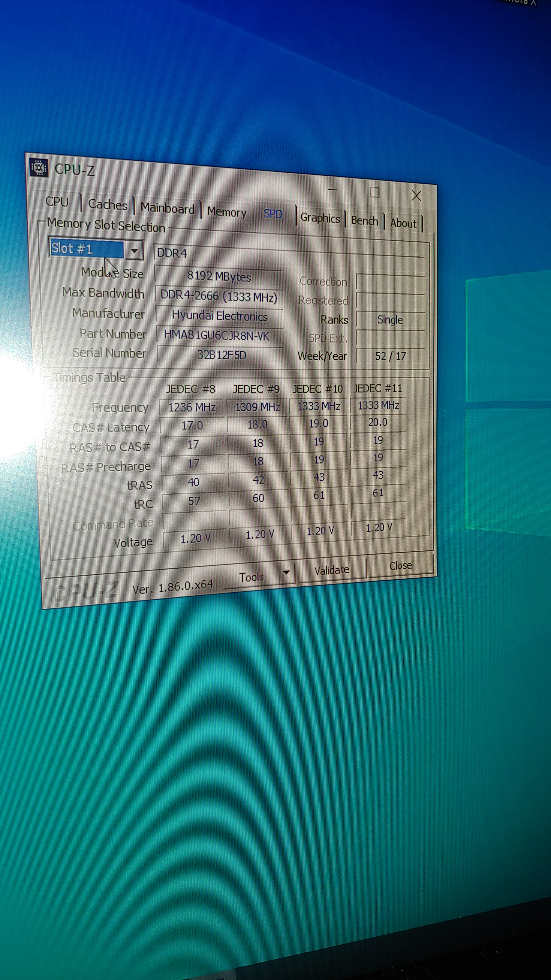Image resolution: width=551 pixels, height=980 pixels.
Task: Click the Single ranks value
Action: (x=390, y=319)
